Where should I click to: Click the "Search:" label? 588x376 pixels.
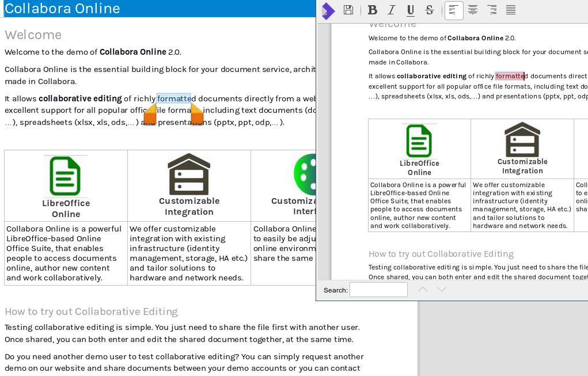click(336, 290)
